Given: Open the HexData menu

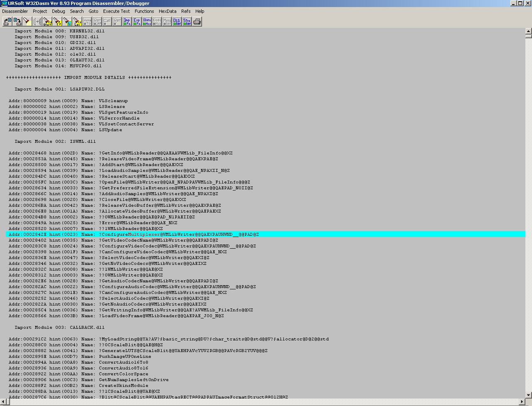Looking at the screenshot, I should point(167,11).
